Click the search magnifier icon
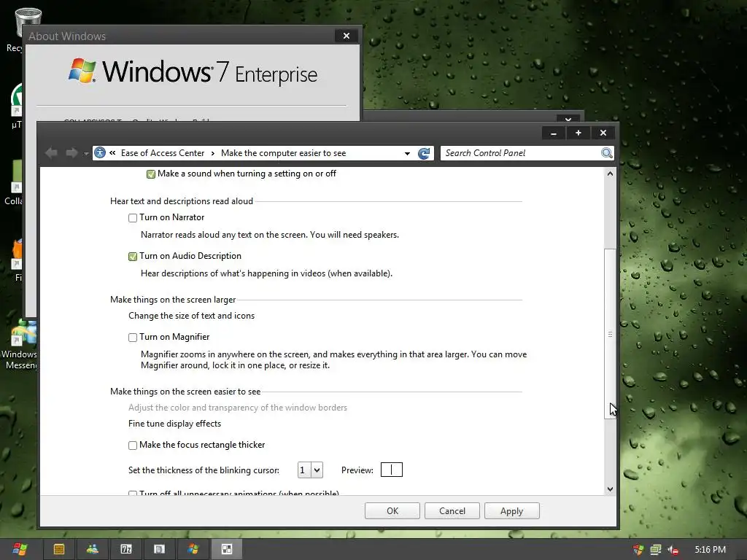Screen dimensions: 747x560 [606, 153]
